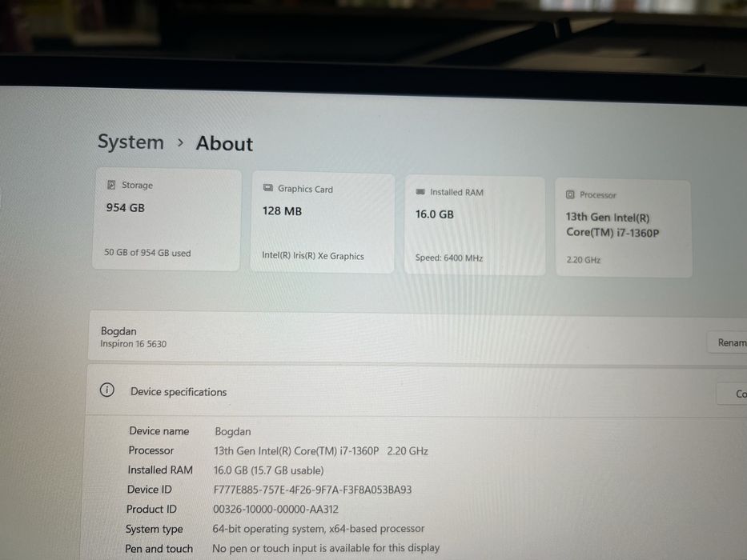The width and height of the screenshot is (747, 560).
Task: Click the Device specifications info icon
Action: click(x=107, y=390)
